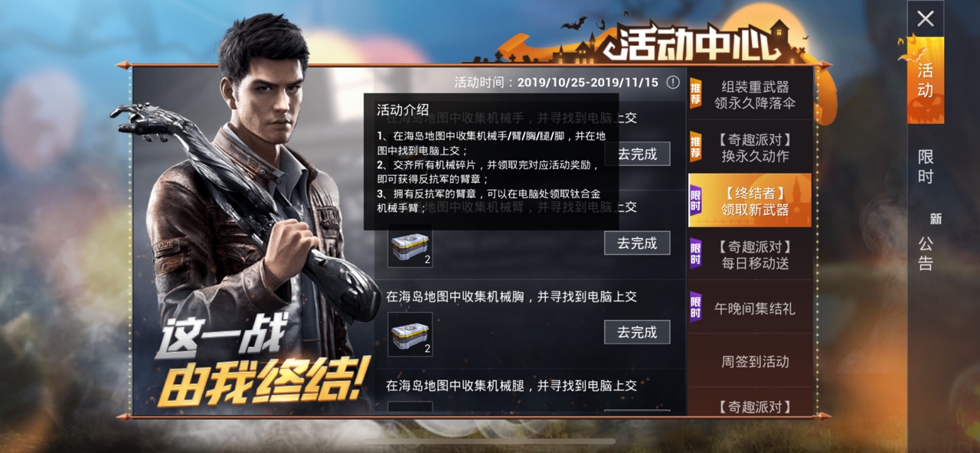Click 去完成 button for 机械手 task

pyautogui.click(x=637, y=154)
